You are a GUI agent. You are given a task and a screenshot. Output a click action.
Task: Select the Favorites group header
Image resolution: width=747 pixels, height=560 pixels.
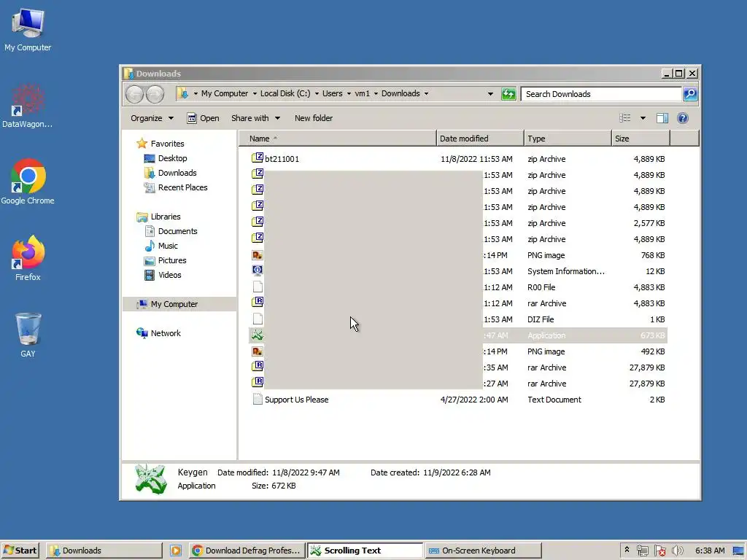(160, 144)
